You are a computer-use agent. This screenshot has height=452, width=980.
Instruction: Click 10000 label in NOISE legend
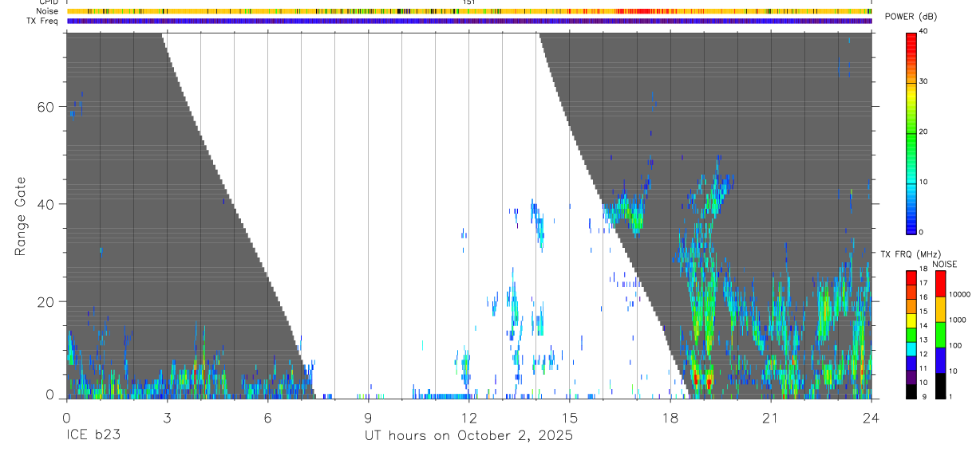click(x=961, y=295)
